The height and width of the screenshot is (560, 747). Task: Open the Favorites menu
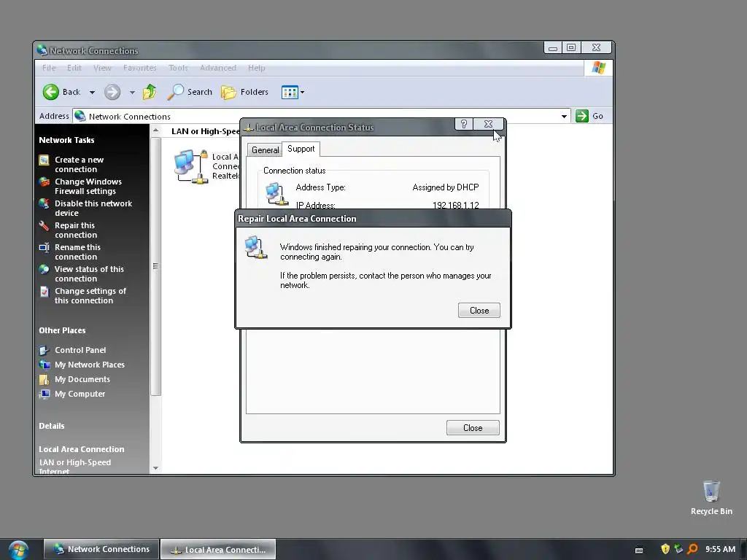point(139,68)
